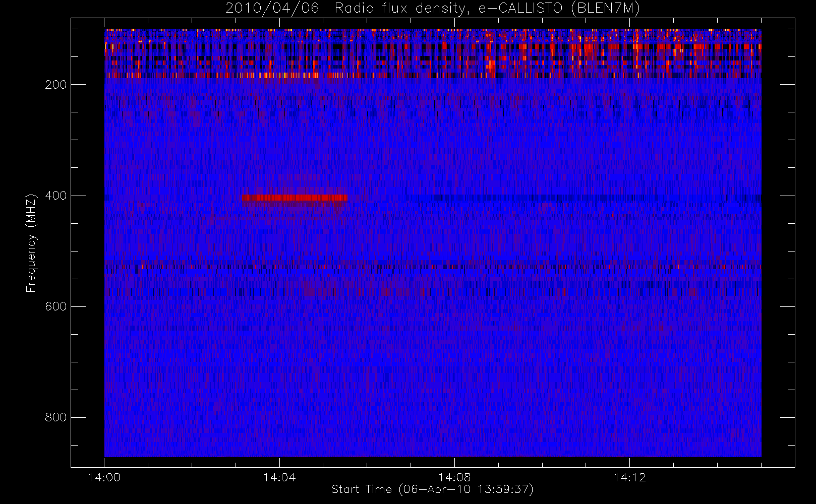Click the "Start Time (06-Apr-10 13:59:37)" label
Viewport: 816px width, 504px height.
(x=432, y=489)
